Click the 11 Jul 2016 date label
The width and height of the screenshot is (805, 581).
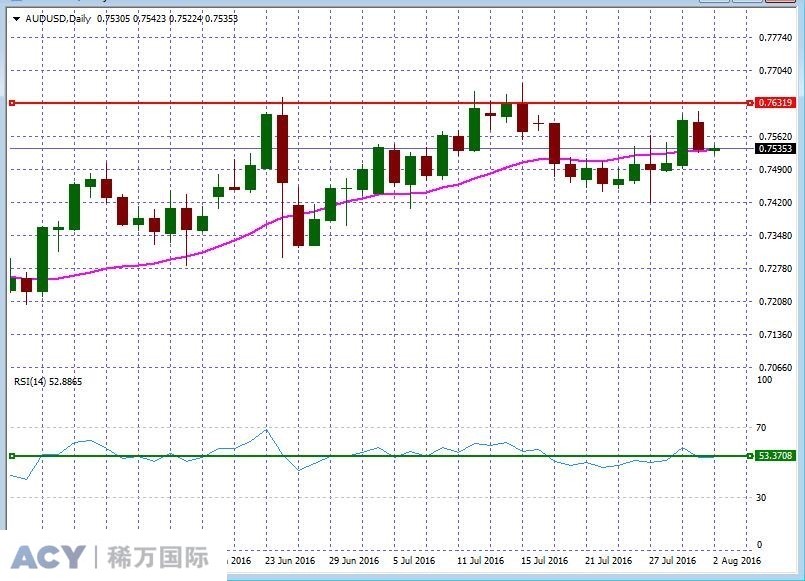481,560
